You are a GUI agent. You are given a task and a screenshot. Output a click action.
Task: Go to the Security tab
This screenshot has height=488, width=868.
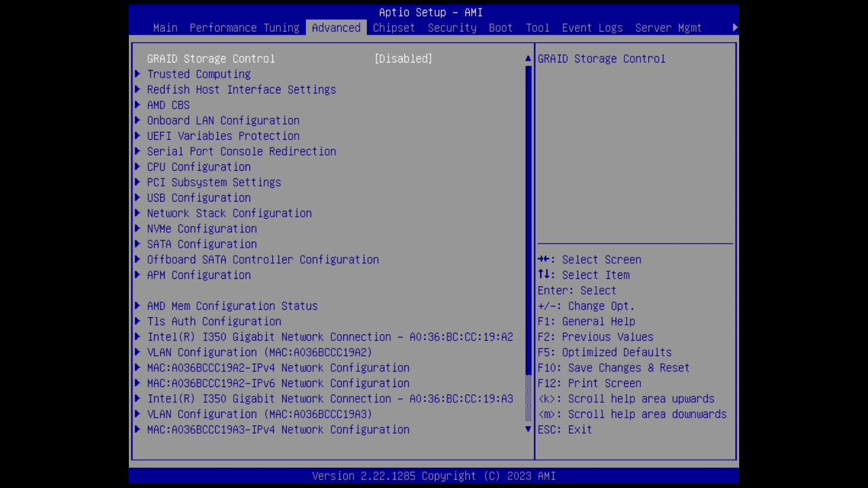tap(452, 28)
